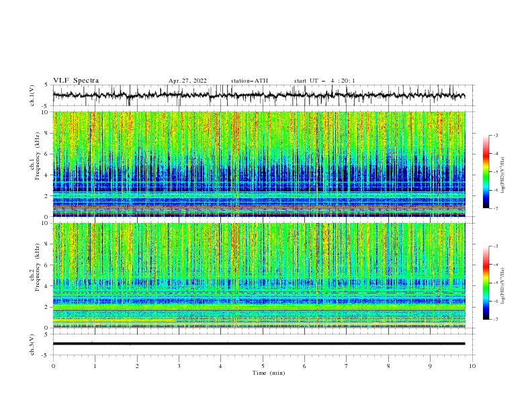532x411 pixels.
Task: Click the "ch.1 Frequency (kHz)" axis label
Action: 35,156
